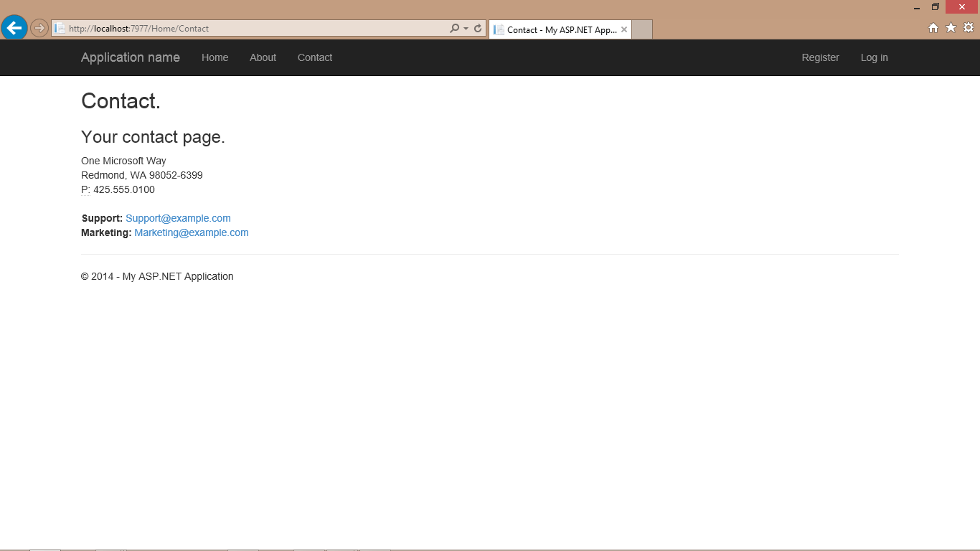This screenshot has height=551, width=980.
Task: Click the browser Back arrow button
Action: (x=14, y=28)
